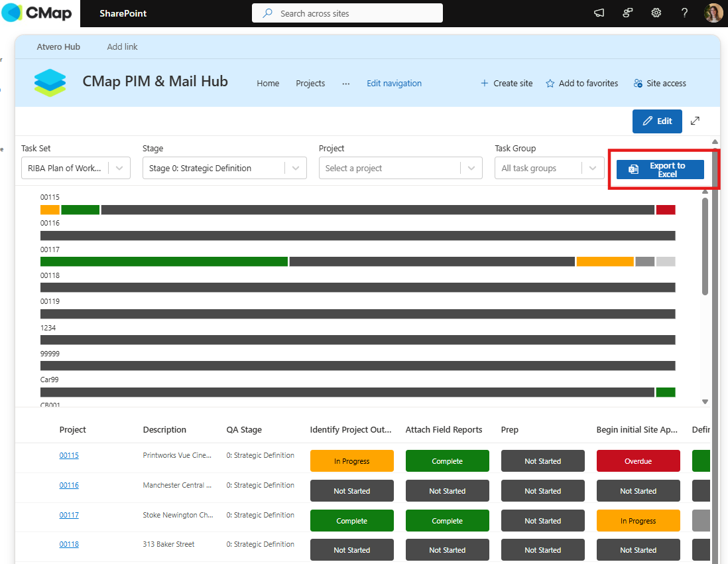The width and height of the screenshot is (728, 564).
Task: Click the CMap logo in top bar
Action: 36,13
